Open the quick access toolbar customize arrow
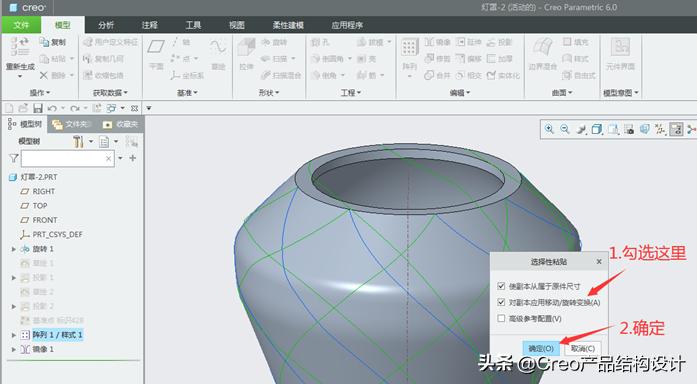The image size is (697, 384). [x=149, y=108]
